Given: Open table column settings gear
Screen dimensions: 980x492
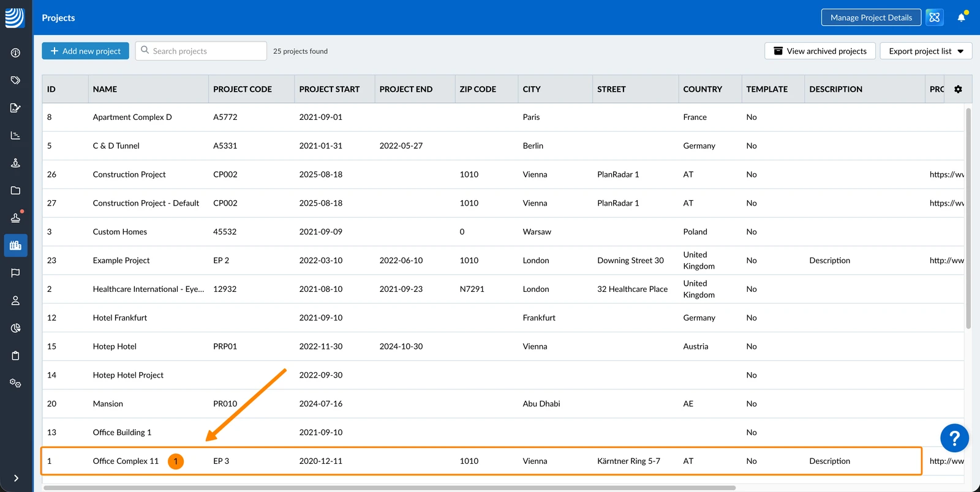Looking at the screenshot, I should tap(958, 89).
